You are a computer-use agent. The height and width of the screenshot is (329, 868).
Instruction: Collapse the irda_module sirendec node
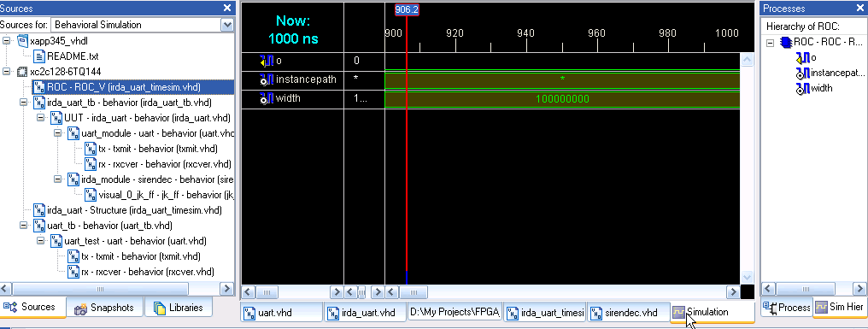[57, 179]
